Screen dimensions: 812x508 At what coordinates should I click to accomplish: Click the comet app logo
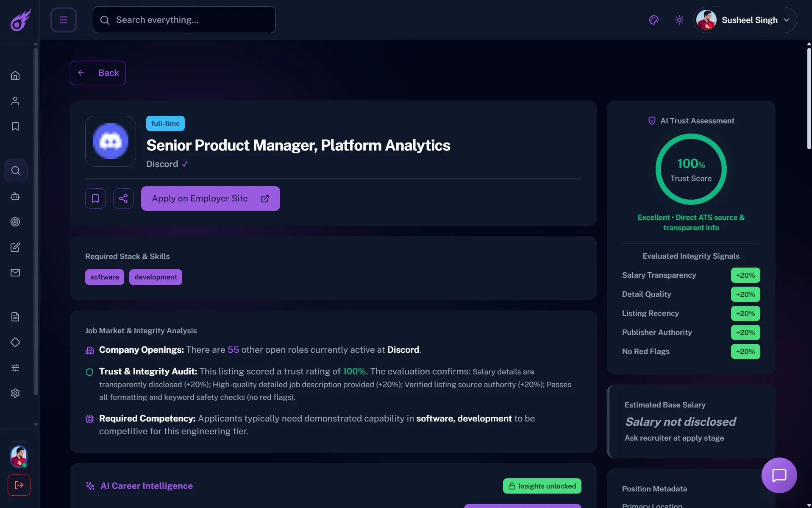20,20
